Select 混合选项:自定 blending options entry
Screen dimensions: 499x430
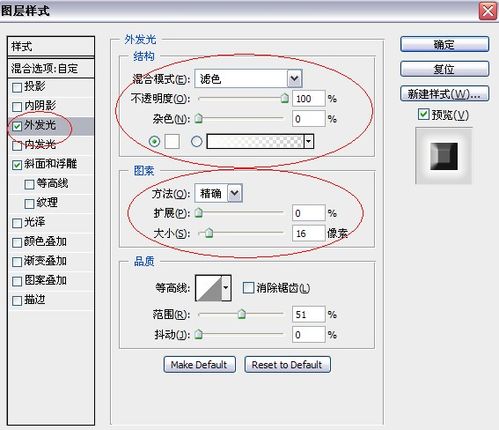coord(51,68)
